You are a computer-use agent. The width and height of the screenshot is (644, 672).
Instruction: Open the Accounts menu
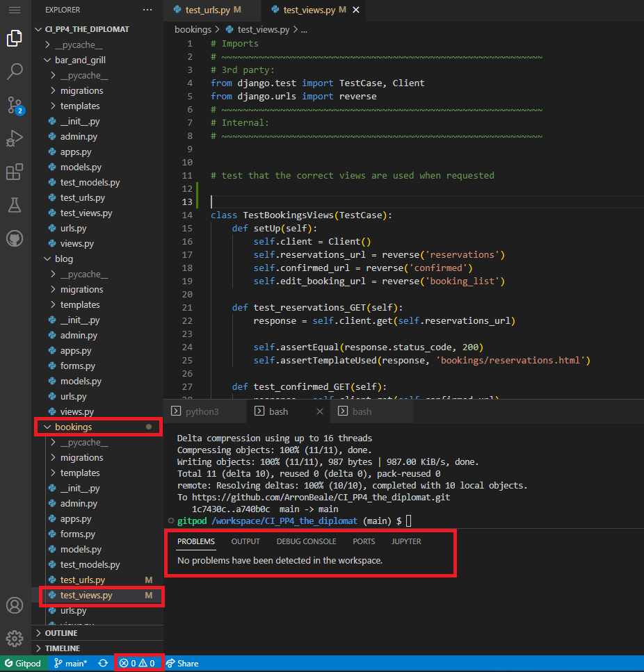(x=15, y=605)
